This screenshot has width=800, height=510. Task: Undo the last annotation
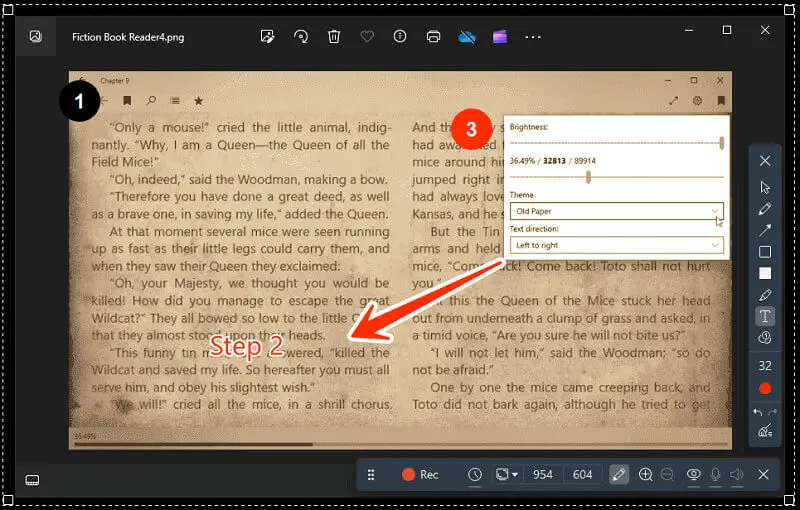coord(758,412)
